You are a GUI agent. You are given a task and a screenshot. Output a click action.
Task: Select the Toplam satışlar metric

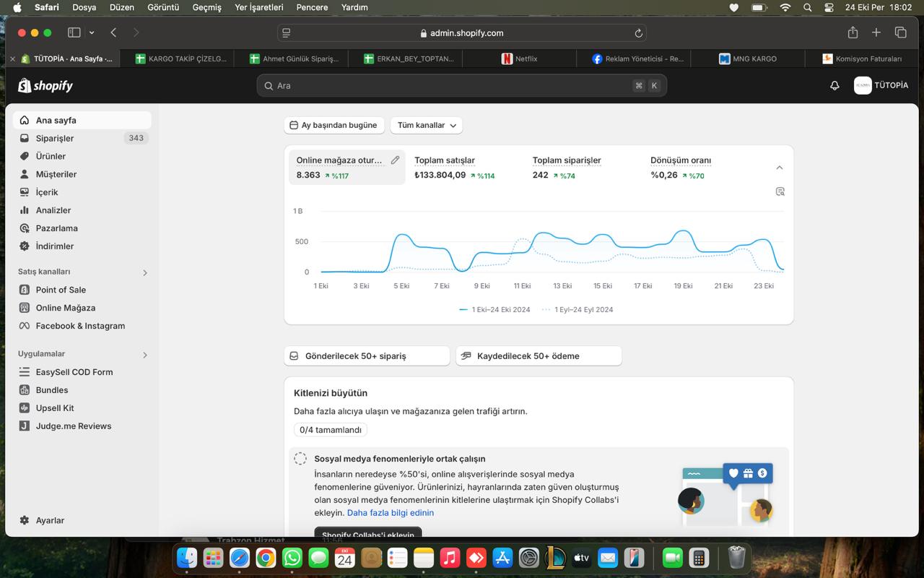pyautogui.click(x=464, y=168)
